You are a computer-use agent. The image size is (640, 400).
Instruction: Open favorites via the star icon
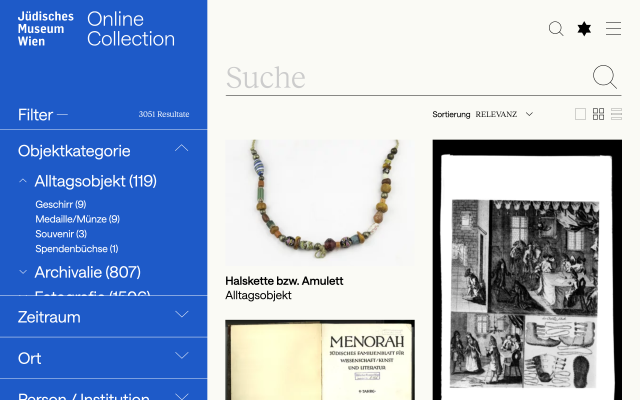(x=584, y=29)
